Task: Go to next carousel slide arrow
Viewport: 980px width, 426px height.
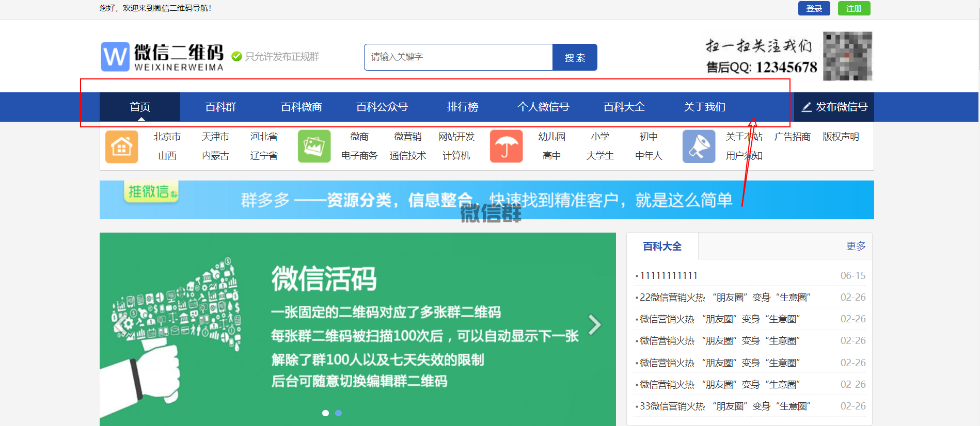Action: 595,324
